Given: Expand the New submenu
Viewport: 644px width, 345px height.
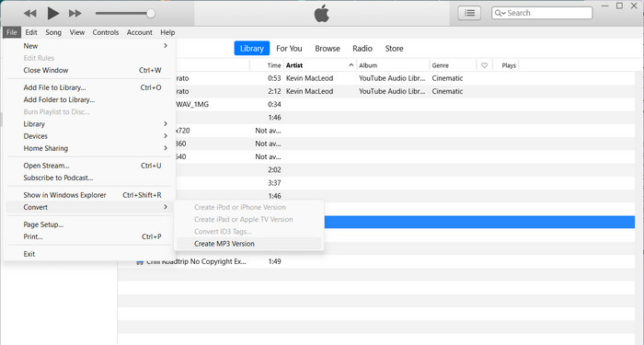Looking at the screenshot, I should coord(88,46).
